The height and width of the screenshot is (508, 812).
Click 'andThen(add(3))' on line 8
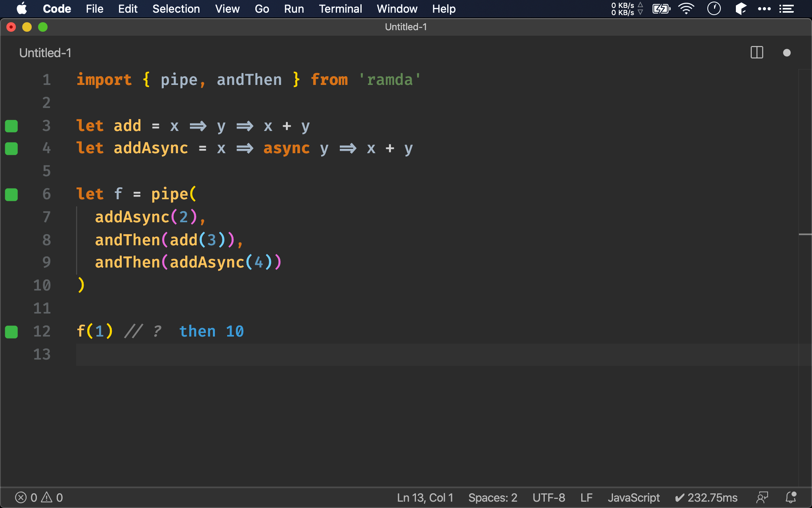pyautogui.click(x=165, y=240)
